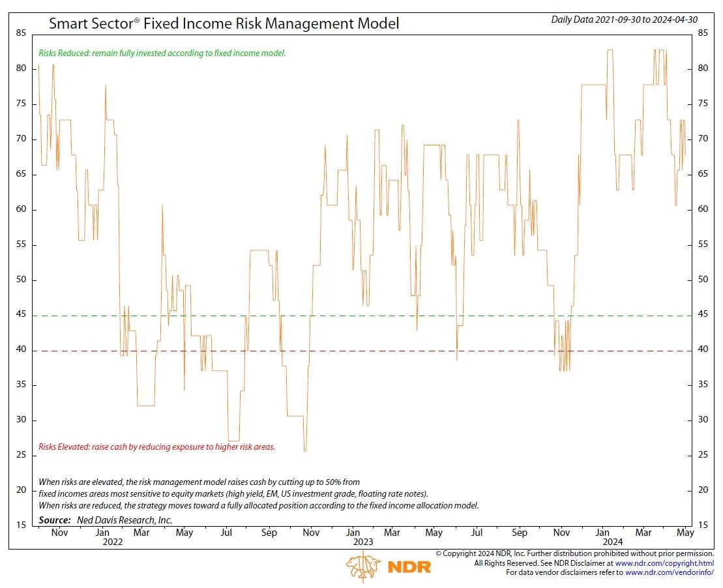The height and width of the screenshot is (588, 723).
Task: Click the NDR bear-and-bull logo icon
Action: 363,566
